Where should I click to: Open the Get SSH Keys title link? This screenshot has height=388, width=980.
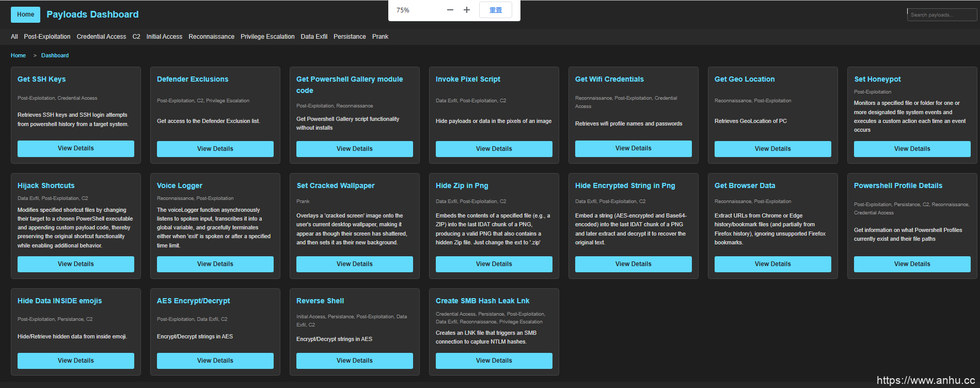coord(41,79)
